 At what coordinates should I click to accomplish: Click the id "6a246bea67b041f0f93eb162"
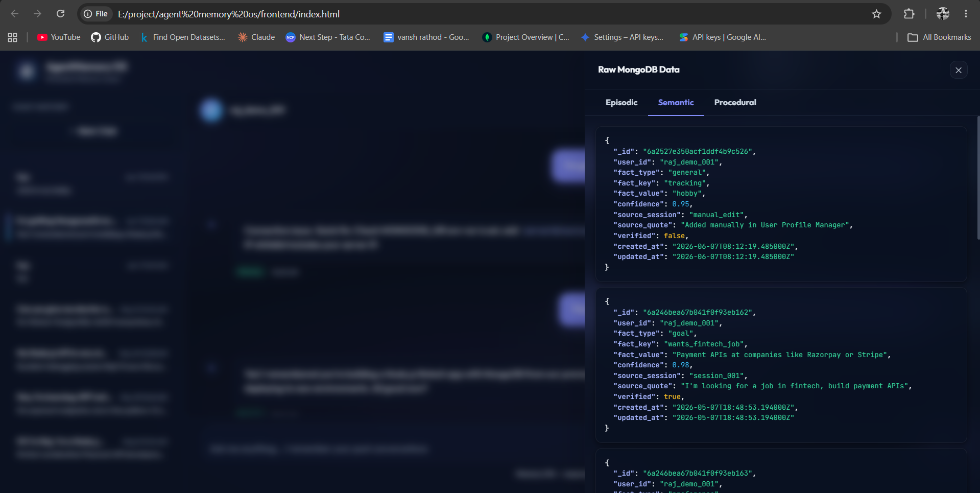[698, 313]
